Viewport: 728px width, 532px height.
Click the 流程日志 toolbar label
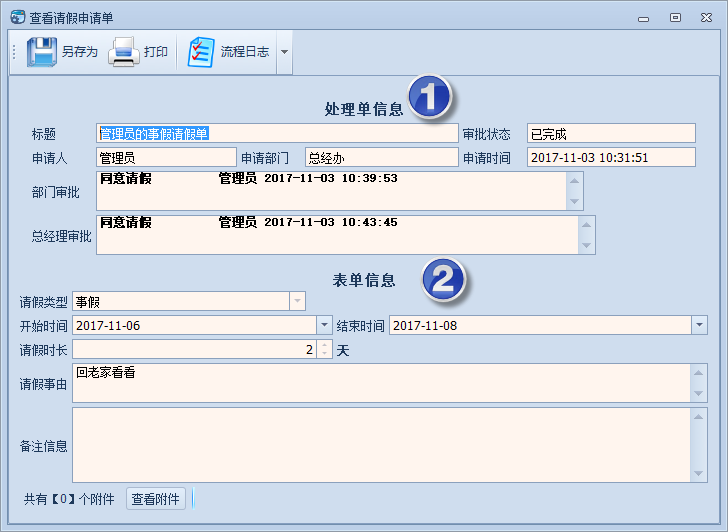point(245,52)
